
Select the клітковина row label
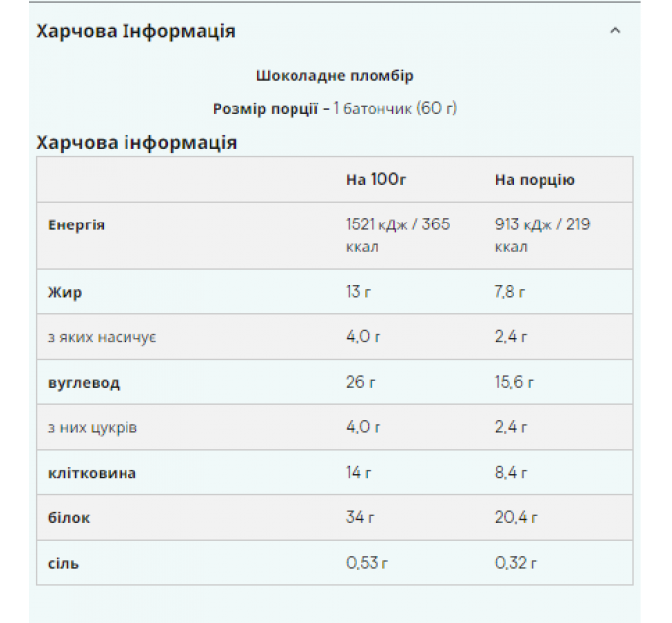point(92,473)
